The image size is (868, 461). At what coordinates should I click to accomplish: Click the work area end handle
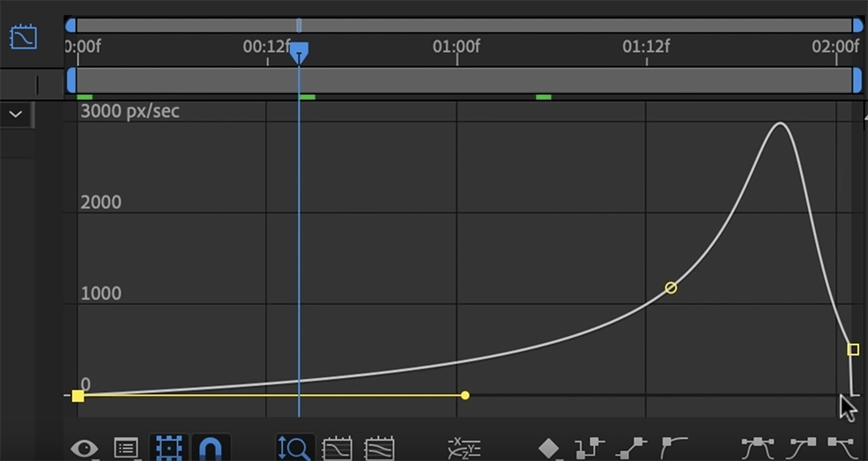click(x=857, y=80)
